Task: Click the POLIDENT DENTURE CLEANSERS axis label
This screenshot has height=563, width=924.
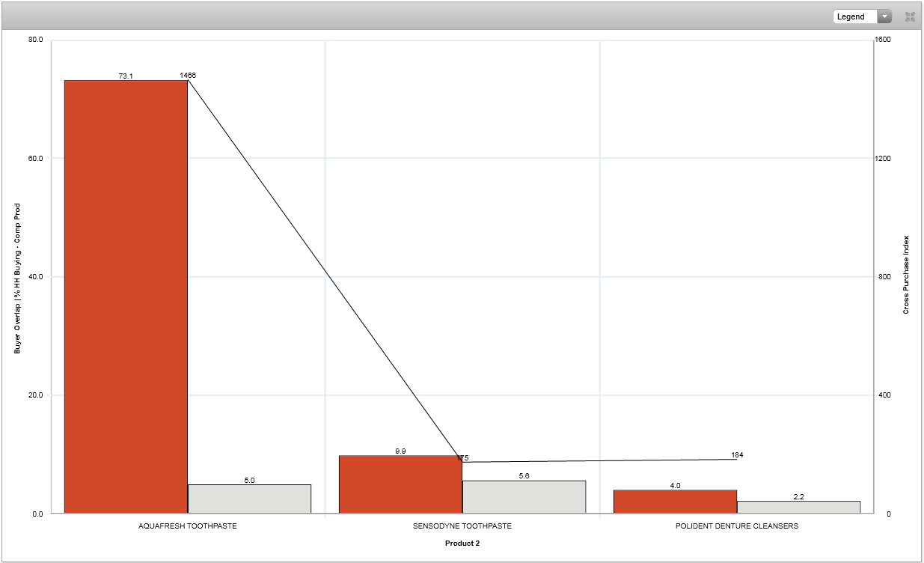Action: pos(737,526)
